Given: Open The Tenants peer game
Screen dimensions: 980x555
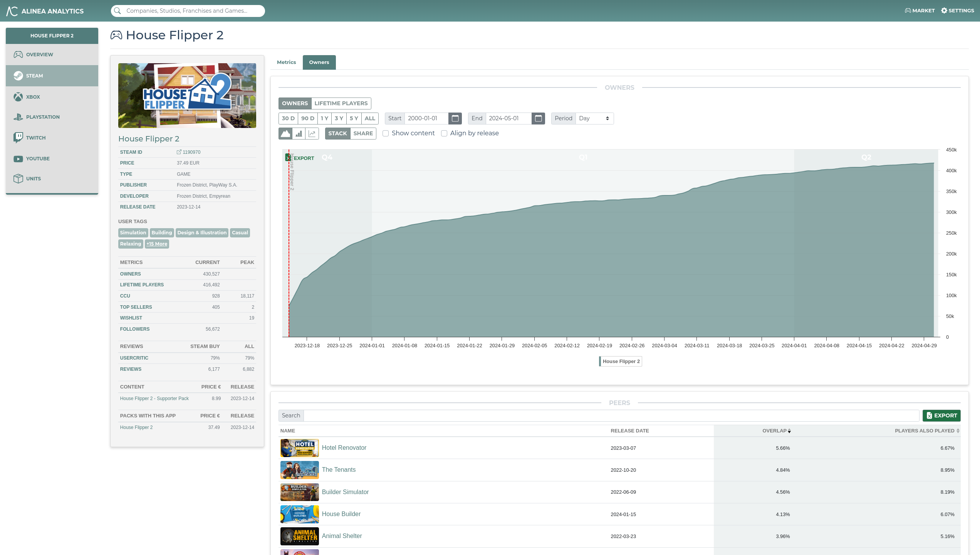Looking at the screenshot, I should coord(339,470).
